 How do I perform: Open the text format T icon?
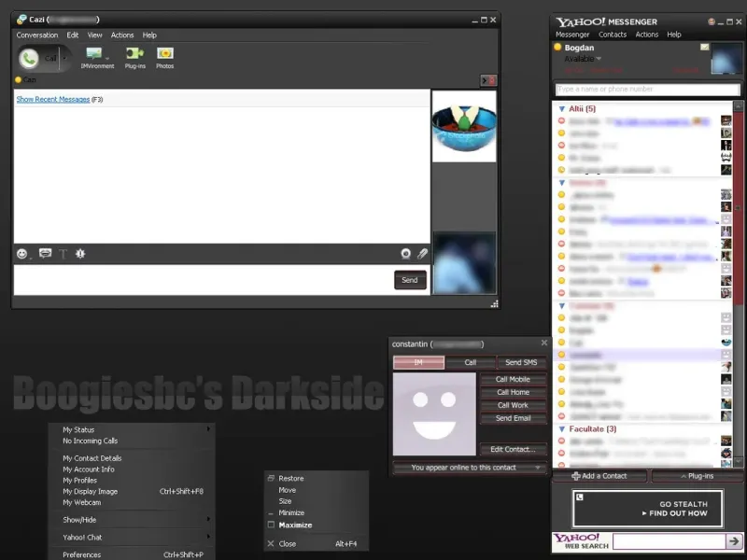(63, 254)
